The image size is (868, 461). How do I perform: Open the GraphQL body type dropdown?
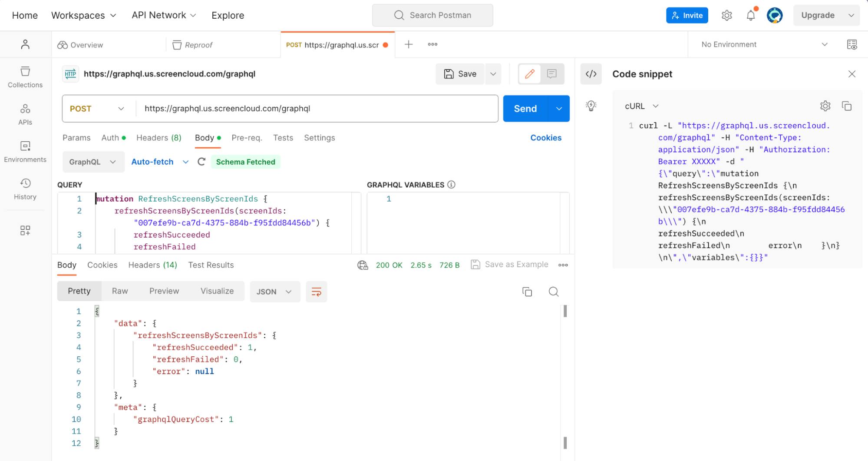tap(93, 162)
